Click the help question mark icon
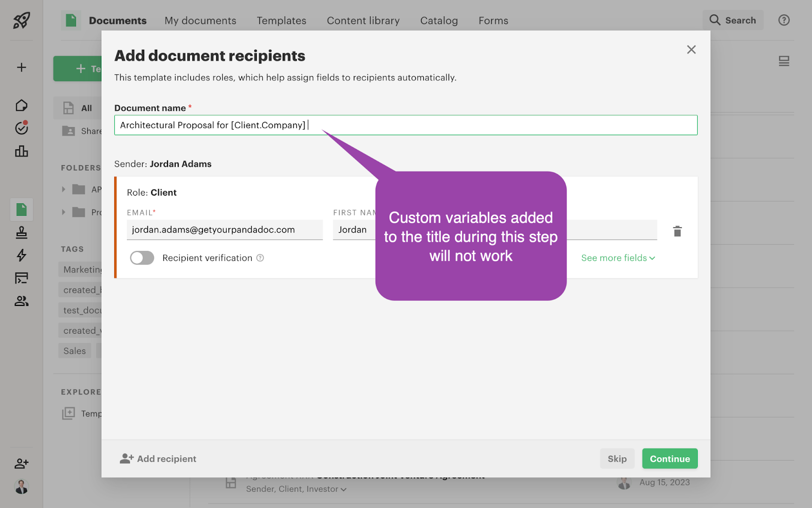812x508 pixels. coord(784,20)
